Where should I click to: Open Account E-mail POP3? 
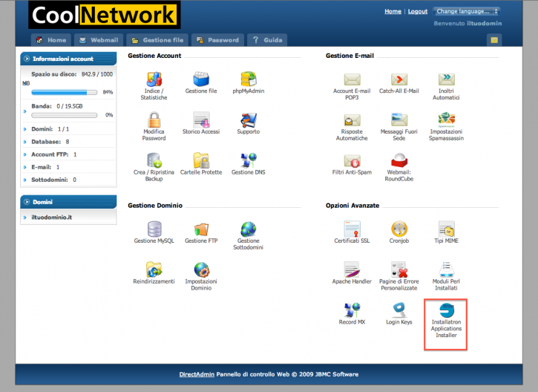tap(352, 79)
